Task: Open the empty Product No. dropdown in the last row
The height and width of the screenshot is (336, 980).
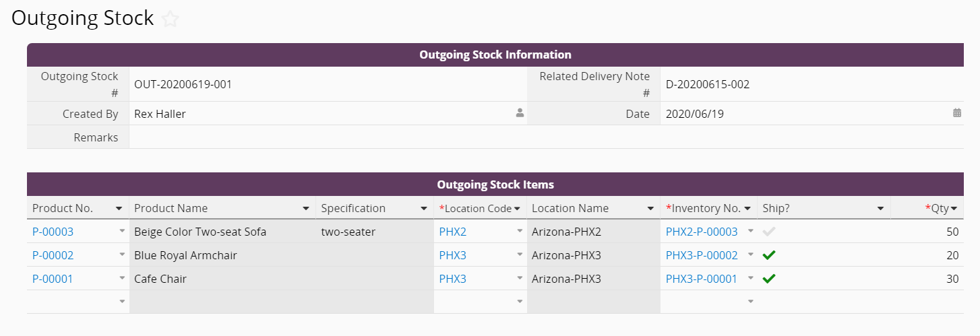Action: pyautogui.click(x=122, y=302)
